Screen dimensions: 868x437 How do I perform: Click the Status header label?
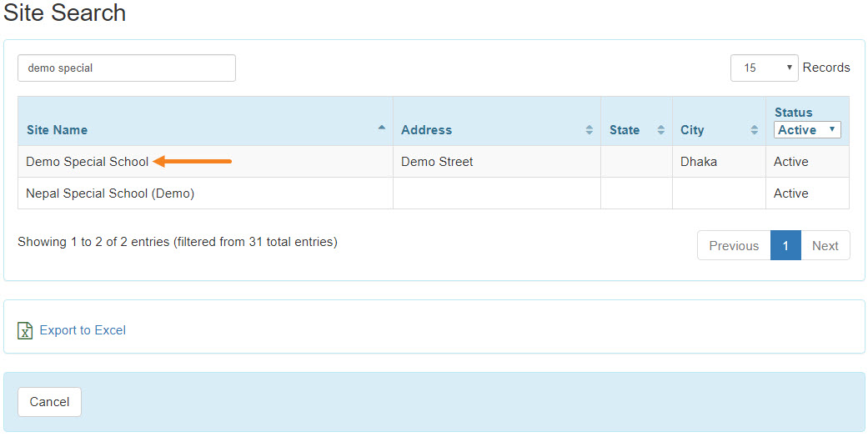coord(793,113)
